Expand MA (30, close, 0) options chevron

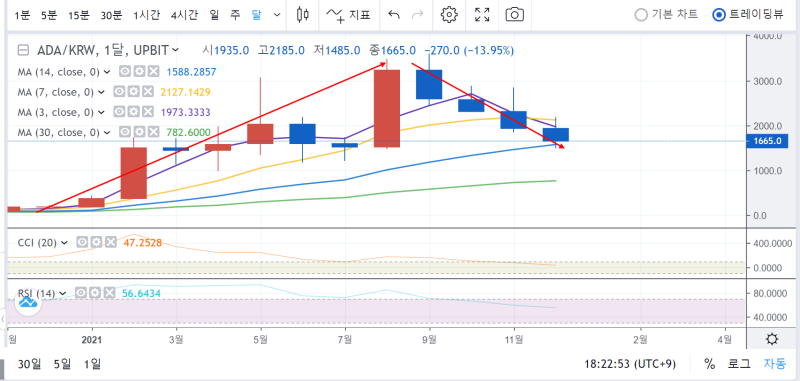click(x=107, y=132)
